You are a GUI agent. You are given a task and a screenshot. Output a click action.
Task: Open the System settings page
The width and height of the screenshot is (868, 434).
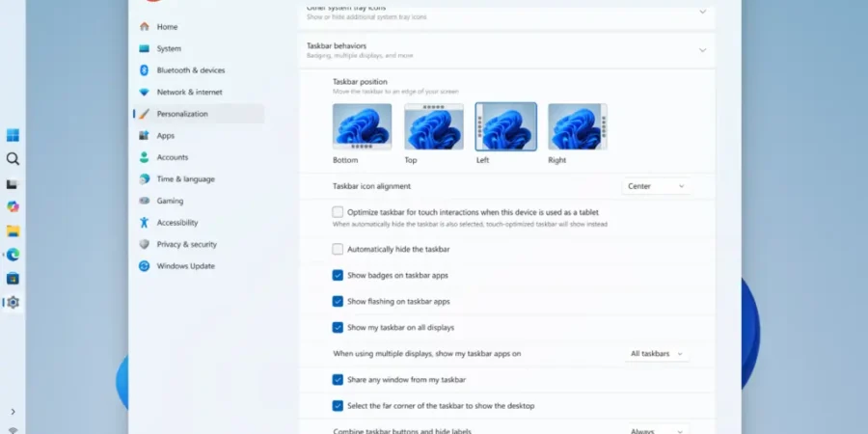[x=198, y=48]
